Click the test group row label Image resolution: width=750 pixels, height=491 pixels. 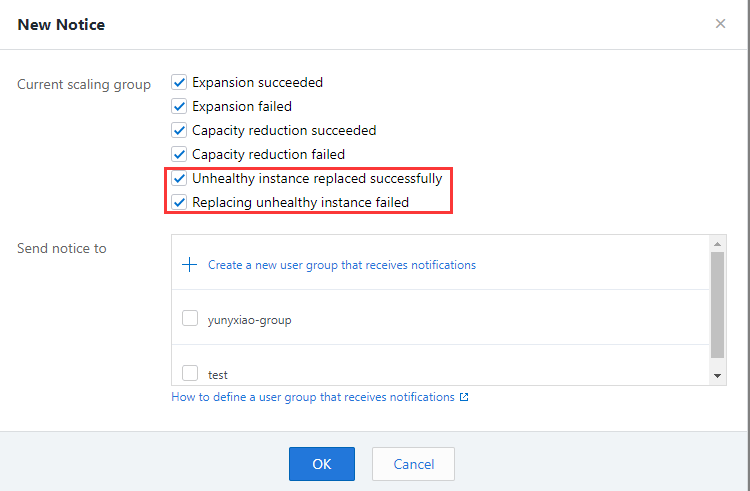[x=218, y=375]
